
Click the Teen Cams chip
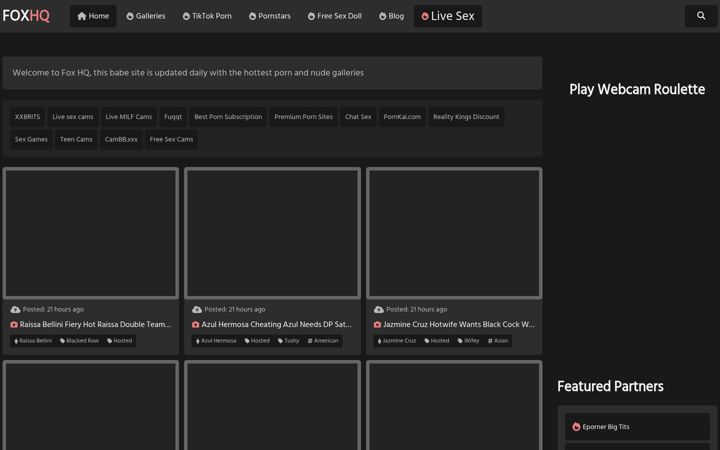[76, 140]
